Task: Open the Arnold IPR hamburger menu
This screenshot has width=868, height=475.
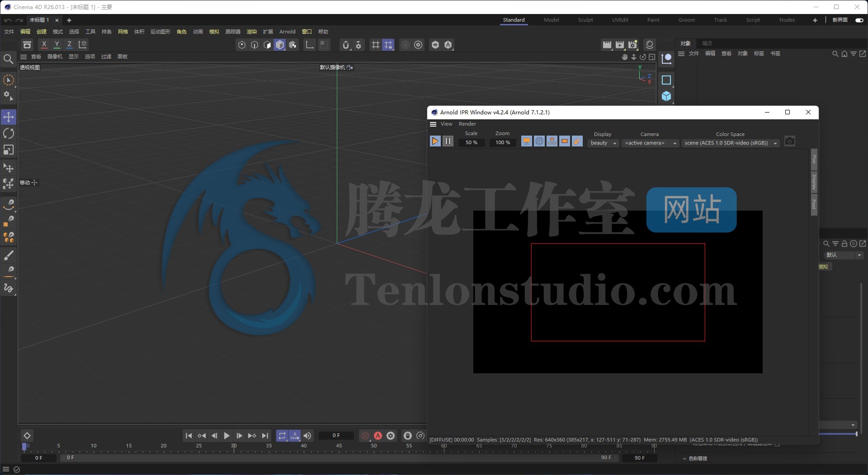Action: point(433,124)
